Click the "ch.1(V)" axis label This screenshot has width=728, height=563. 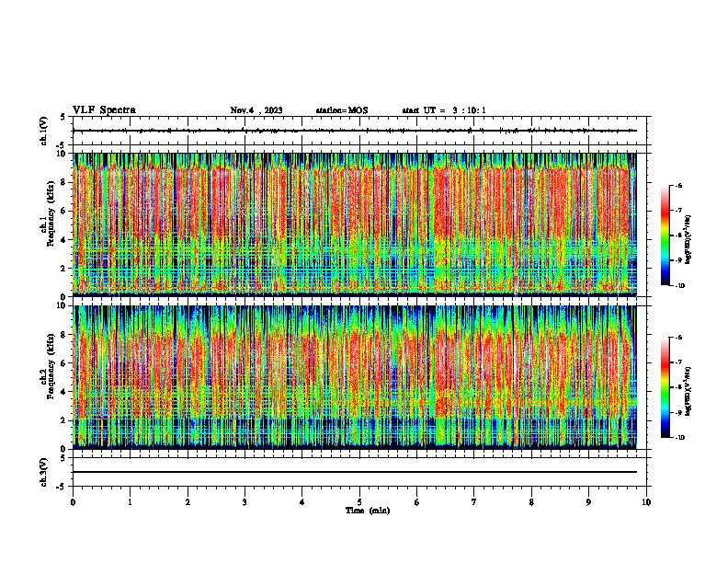point(44,131)
